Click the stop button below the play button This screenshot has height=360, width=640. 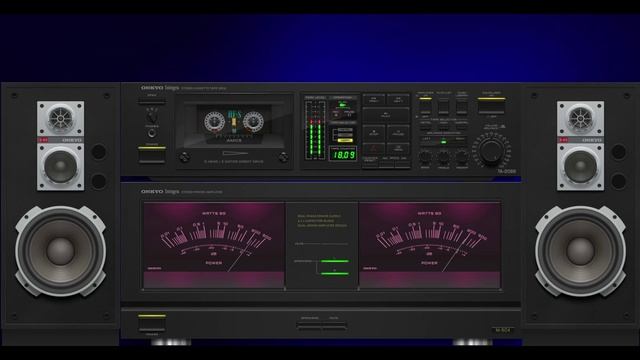pyautogui.click(x=374, y=133)
